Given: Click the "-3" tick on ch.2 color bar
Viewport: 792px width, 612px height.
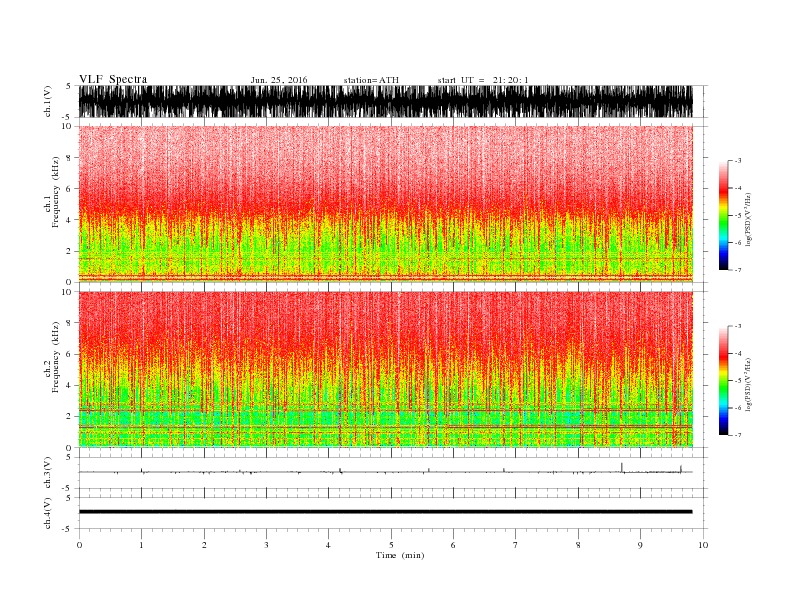Looking at the screenshot, I should coord(737,326).
